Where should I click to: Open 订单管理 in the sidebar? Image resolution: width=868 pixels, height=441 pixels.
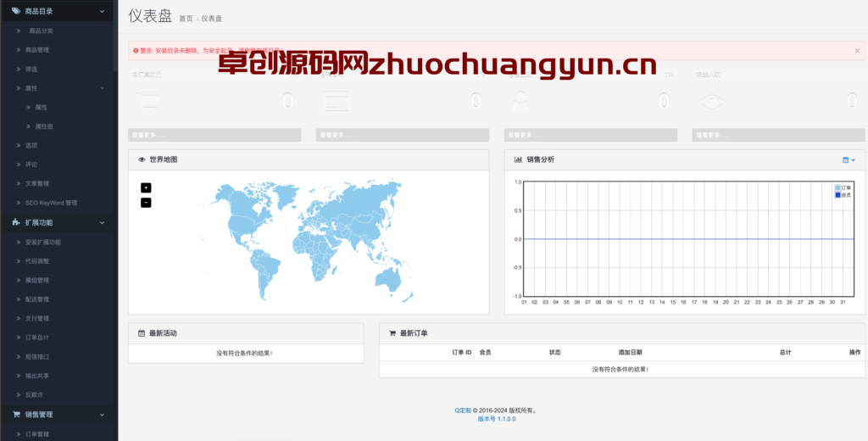pyautogui.click(x=37, y=434)
